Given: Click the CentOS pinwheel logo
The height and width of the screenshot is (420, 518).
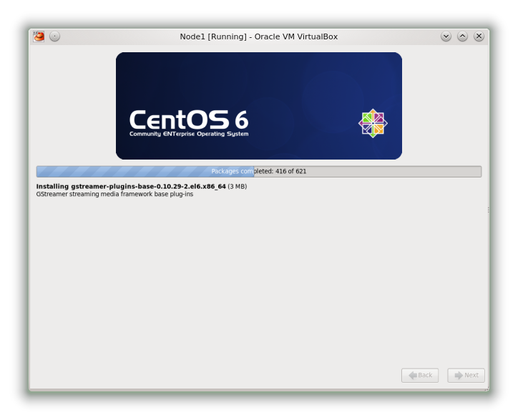Looking at the screenshot, I should [x=373, y=123].
